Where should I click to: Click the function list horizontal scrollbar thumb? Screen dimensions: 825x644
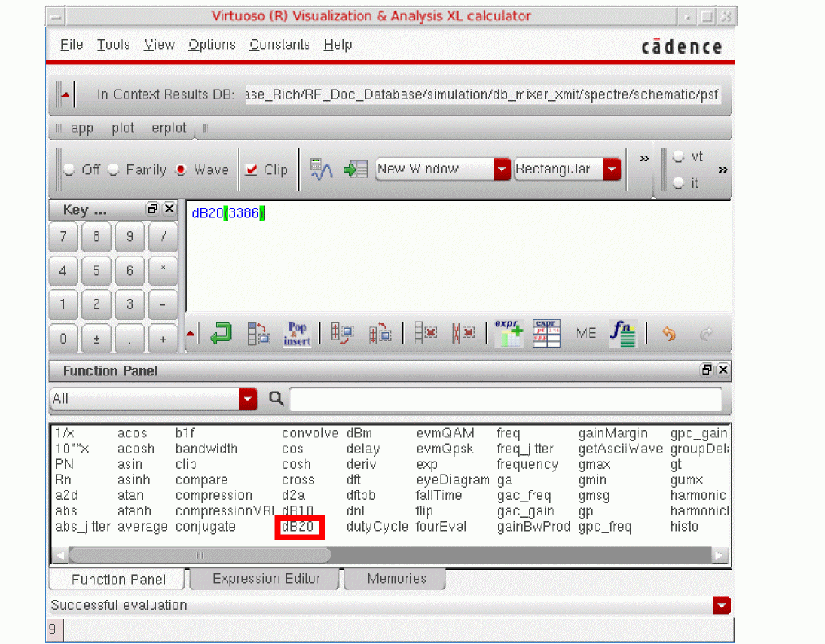pyautogui.click(x=200, y=555)
